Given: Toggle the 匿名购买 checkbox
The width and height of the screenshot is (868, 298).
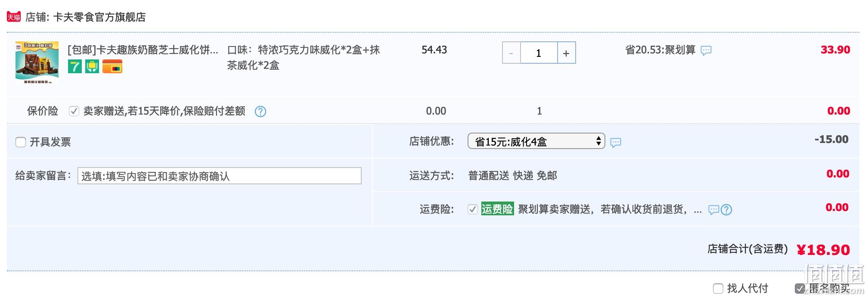Looking at the screenshot, I should point(800,289).
